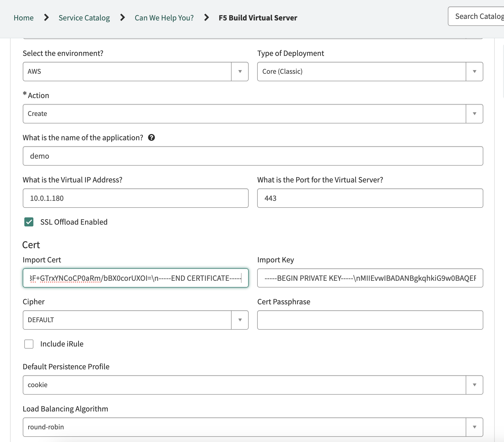Image resolution: width=504 pixels, height=442 pixels.
Task: Click the application name help question icon
Action: tap(151, 137)
